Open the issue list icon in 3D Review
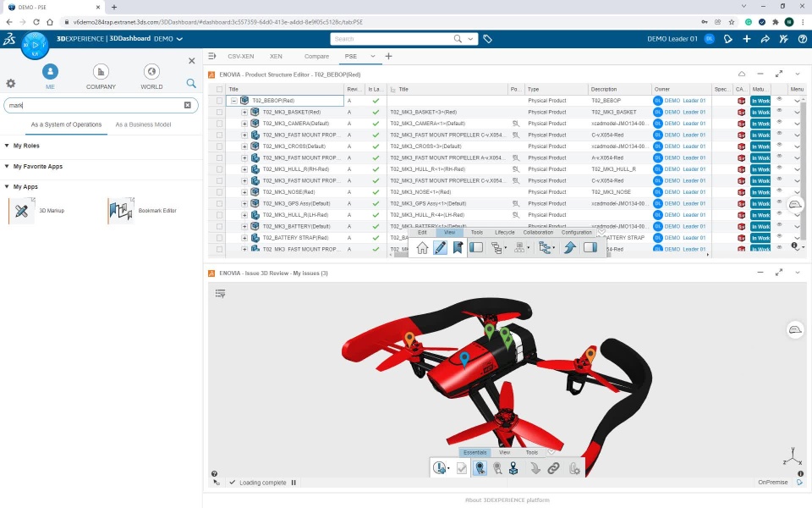 [x=220, y=294]
